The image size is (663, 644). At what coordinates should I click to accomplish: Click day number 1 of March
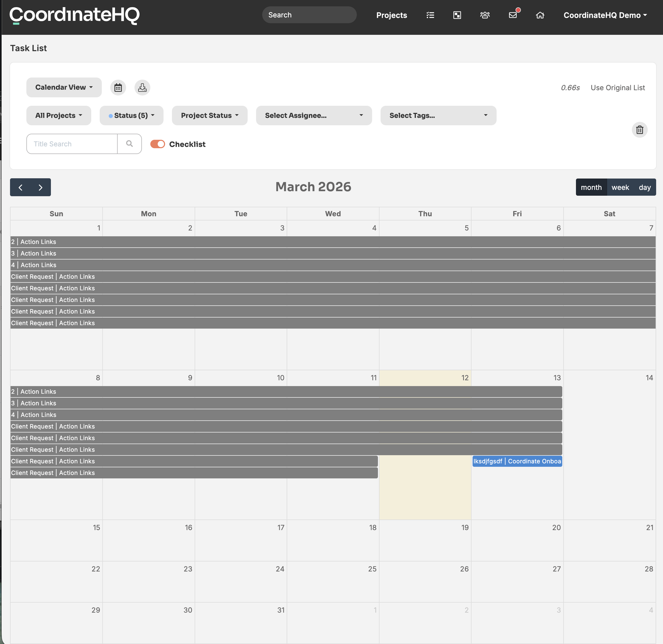click(99, 228)
